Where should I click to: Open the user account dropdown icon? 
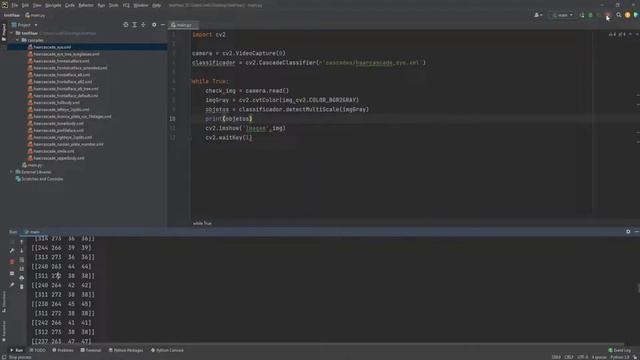point(538,15)
